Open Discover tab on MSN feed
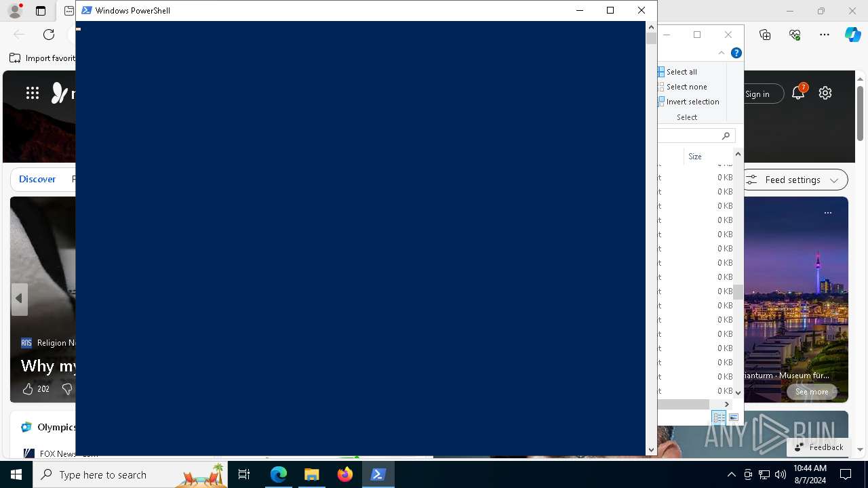The height and width of the screenshot is (488, 868). click(x=37, y=180)
